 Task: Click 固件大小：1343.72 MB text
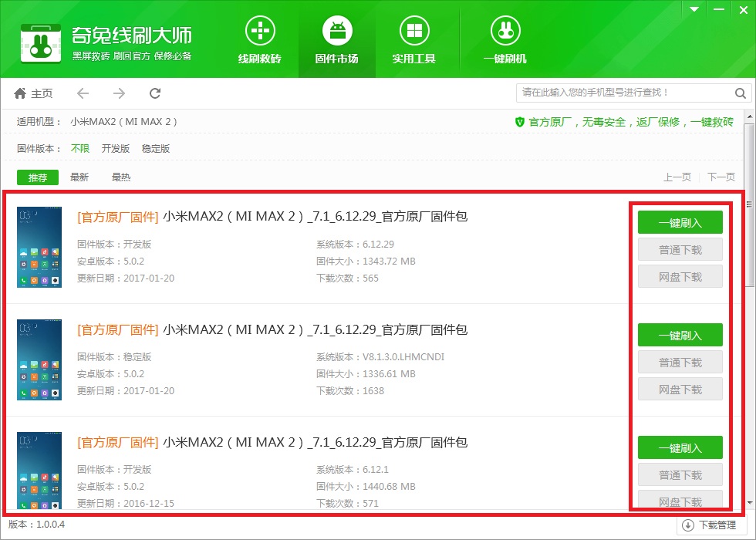pos(366,262)
